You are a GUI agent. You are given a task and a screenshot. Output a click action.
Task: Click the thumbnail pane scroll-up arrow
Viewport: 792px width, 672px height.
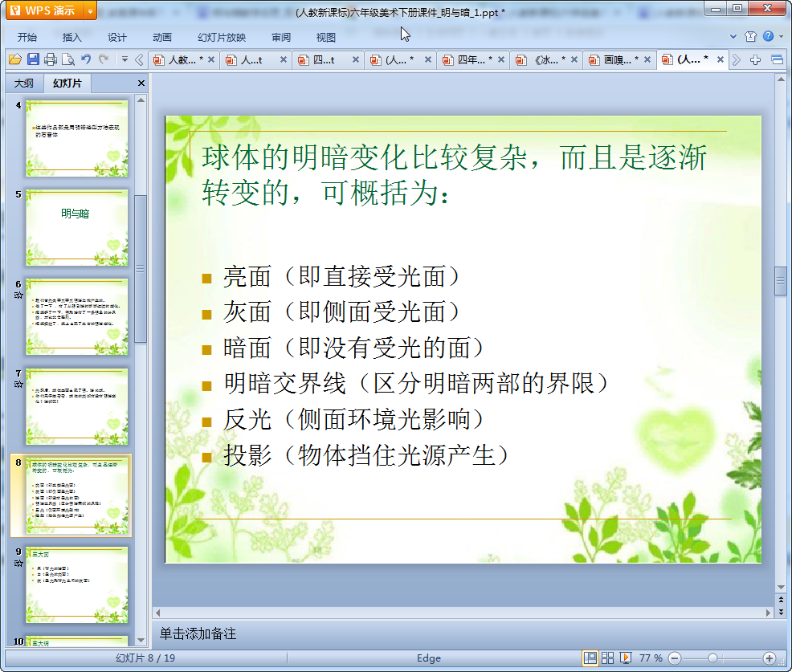pyautogui.click(x=141, y=100)
